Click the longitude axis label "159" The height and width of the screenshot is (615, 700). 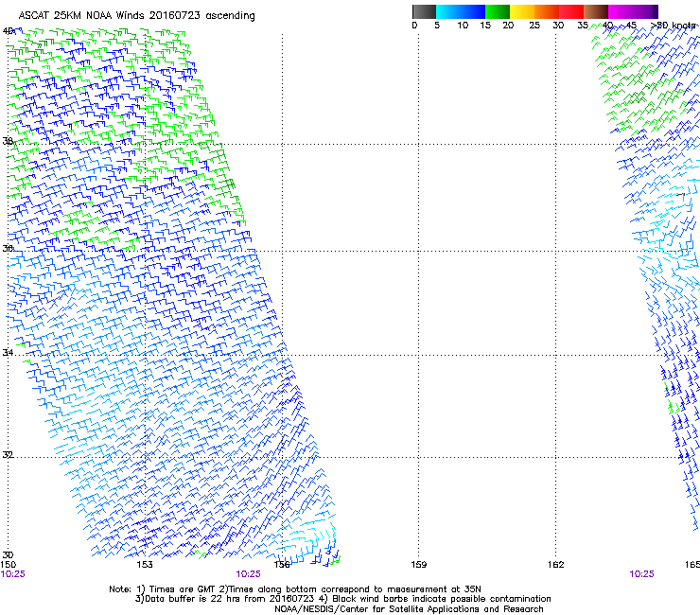[418, 565]
